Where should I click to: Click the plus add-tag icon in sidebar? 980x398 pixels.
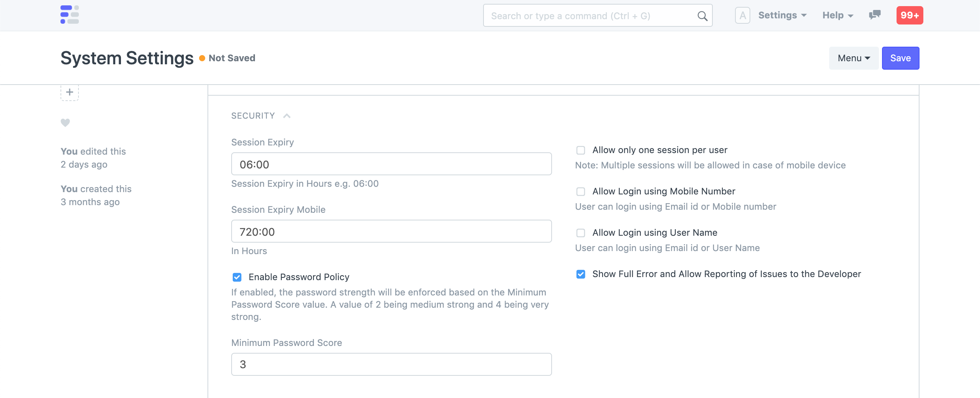70,92
